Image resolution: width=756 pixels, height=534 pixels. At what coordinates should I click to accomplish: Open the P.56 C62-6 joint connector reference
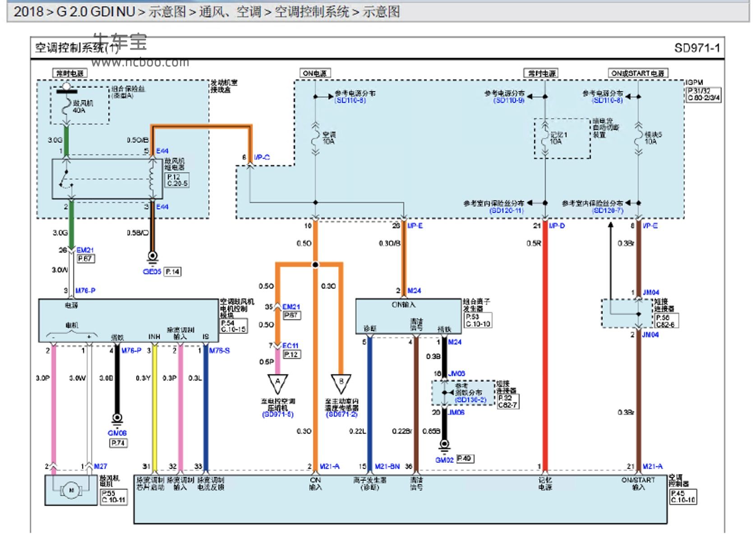point(666,321)
